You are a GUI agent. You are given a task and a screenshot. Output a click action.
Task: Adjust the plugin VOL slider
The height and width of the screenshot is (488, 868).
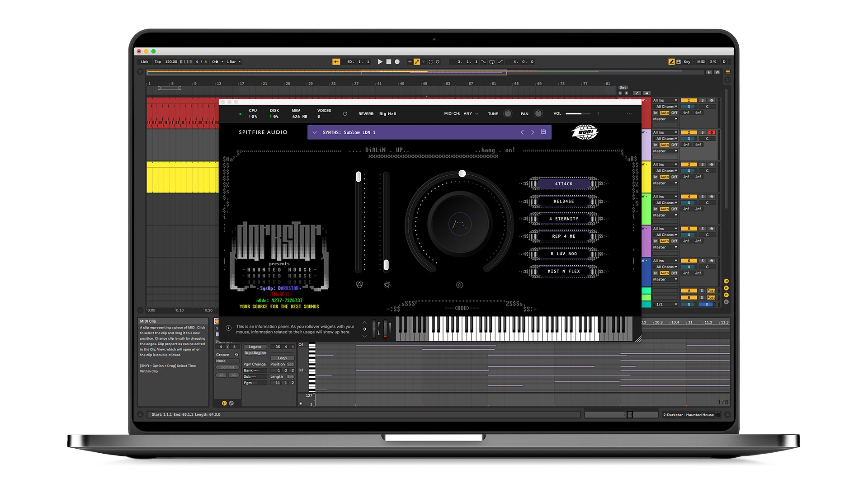(578, 114)
